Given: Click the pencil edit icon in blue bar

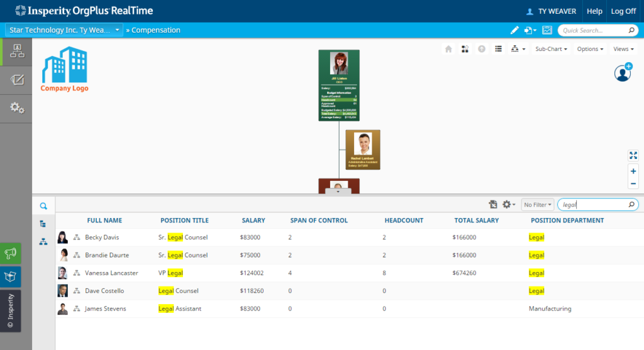Looking at the screenshot, I should [x=514, y=30].
